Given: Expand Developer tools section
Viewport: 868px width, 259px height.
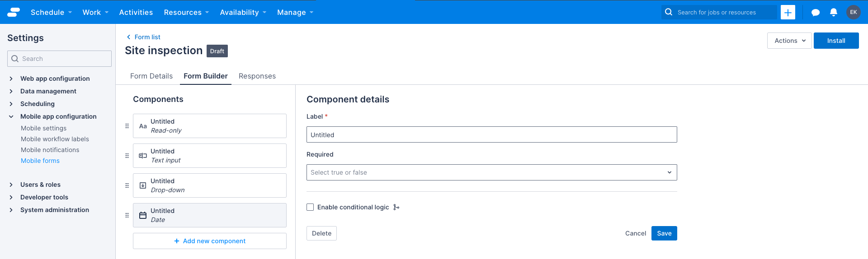Looking at the screenshot, I should pos(11,197).
